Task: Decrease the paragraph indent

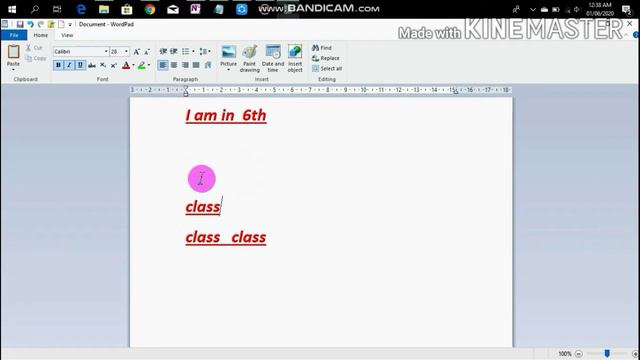Action: click(163, 51)
